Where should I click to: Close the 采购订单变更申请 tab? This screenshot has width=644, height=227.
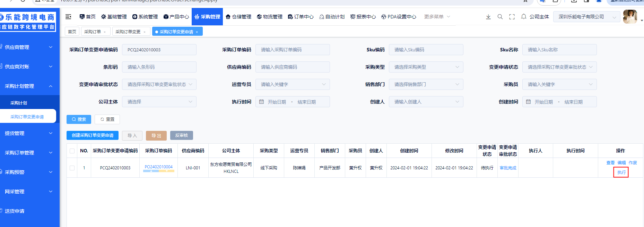coord(197,32)
